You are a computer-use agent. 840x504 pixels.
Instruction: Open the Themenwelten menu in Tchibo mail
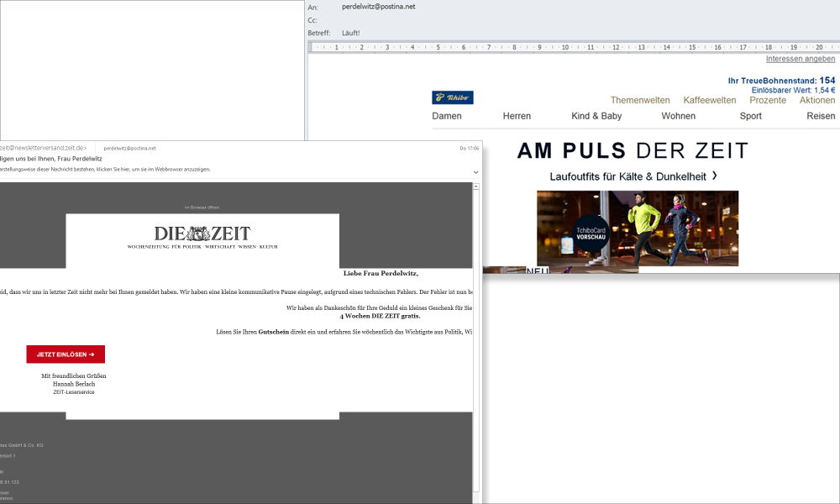coord(640,100)
